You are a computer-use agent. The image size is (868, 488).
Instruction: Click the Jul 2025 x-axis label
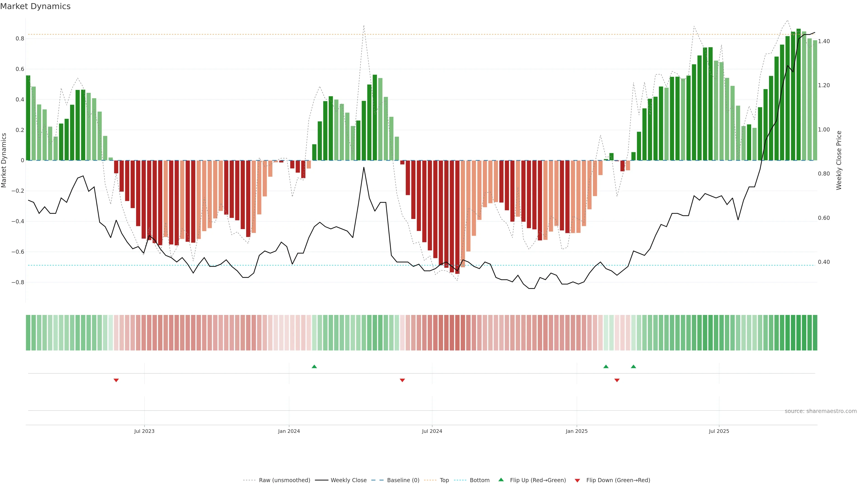coord(719,431)
